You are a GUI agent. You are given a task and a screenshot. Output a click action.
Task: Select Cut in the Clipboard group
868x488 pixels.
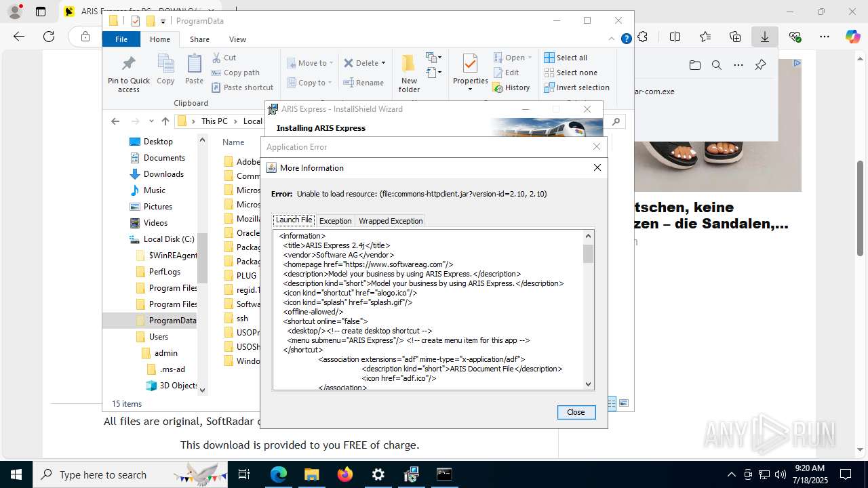[224, 58]
